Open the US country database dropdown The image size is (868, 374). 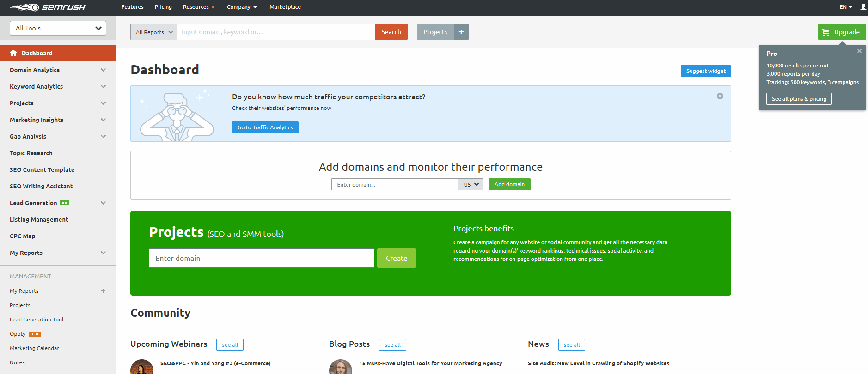click(x=471, y=184)
